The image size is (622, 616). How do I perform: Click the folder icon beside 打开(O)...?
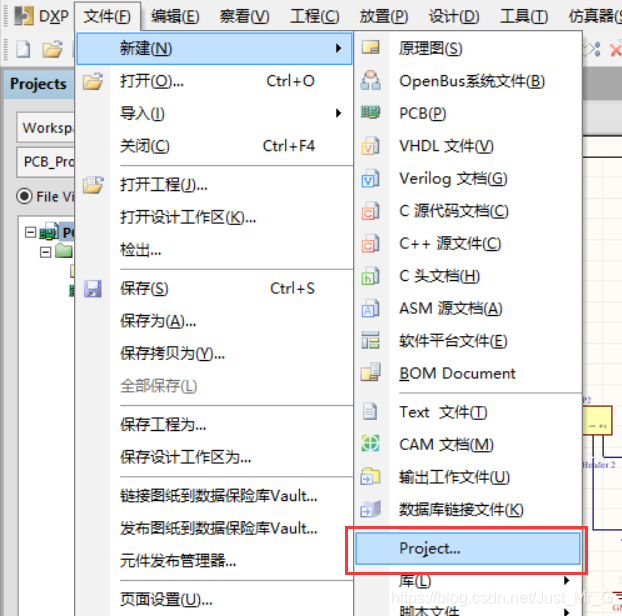[93, 81]
